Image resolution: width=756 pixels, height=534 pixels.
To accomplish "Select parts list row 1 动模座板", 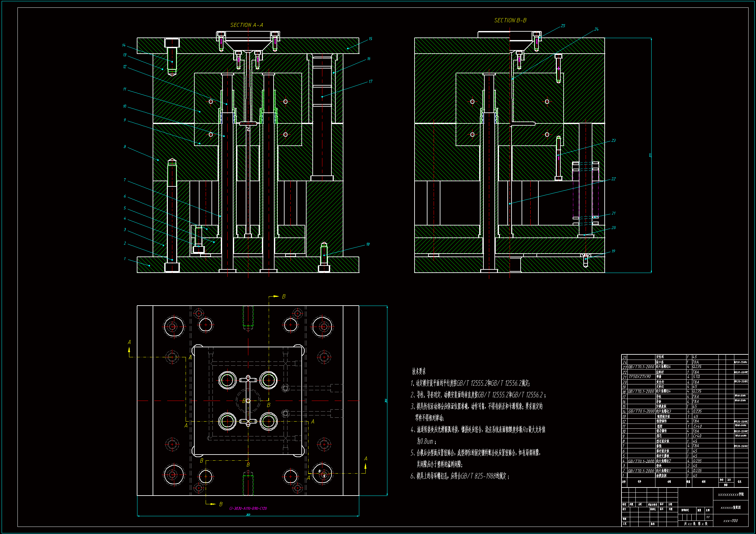I will [x=662, y=476].
